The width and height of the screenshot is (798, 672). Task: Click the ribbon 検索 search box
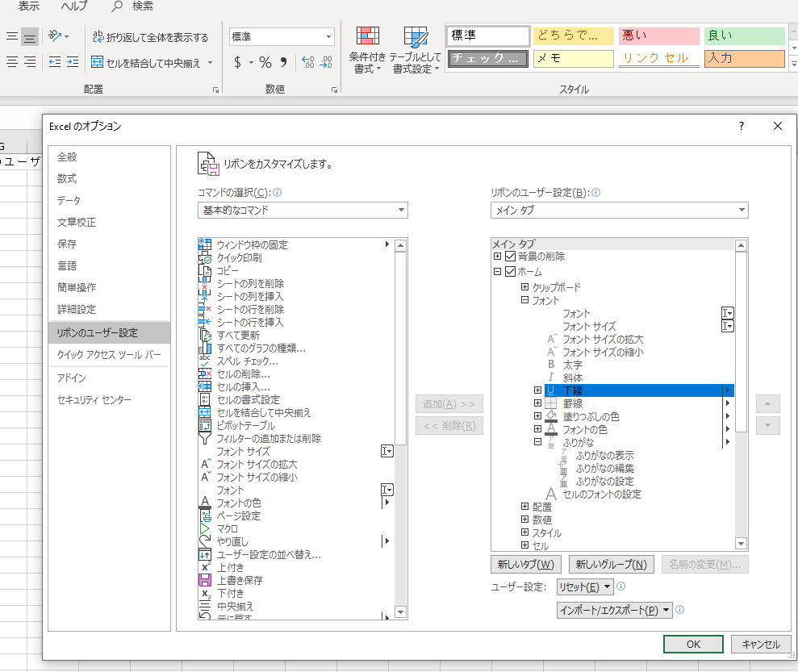click(x=133, y=6)
